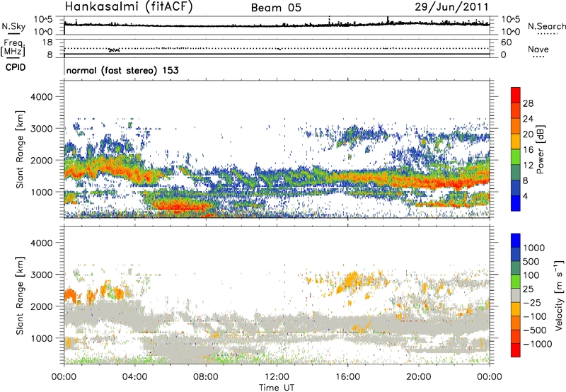Click the strong red power echo near 06:00
This screenshot has width=566, height=392.
point(180,207)
